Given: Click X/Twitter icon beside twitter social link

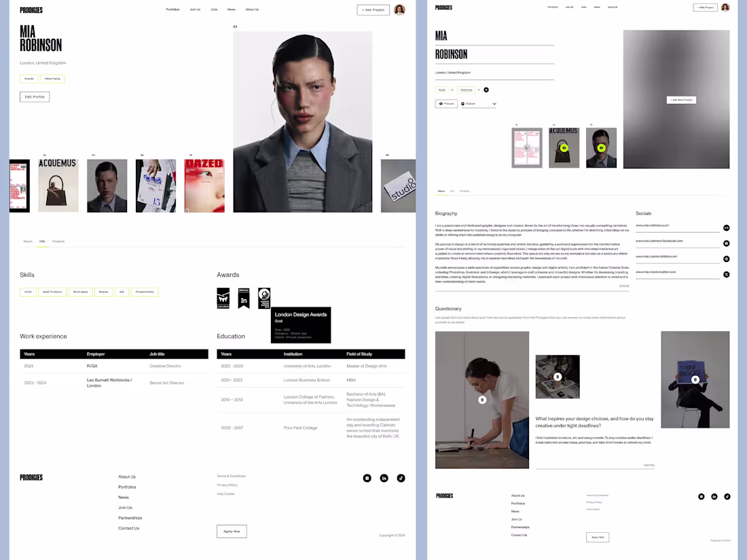Looking at the screenshot, I should 726,274.
